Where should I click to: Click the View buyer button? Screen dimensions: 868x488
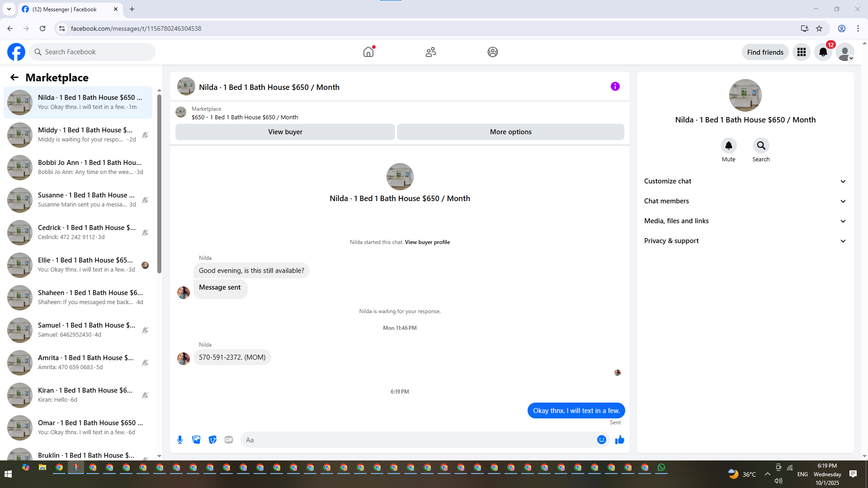tap(285, 132)
